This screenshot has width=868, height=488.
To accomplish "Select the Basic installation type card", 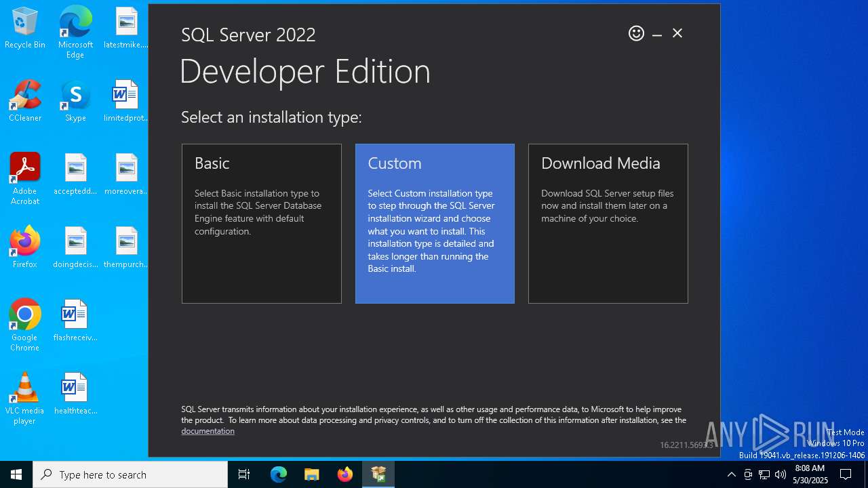I will pos(261,223).
